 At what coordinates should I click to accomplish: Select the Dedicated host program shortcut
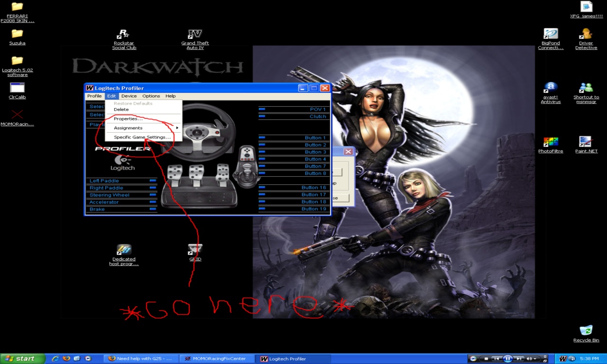tap(124, 255)
